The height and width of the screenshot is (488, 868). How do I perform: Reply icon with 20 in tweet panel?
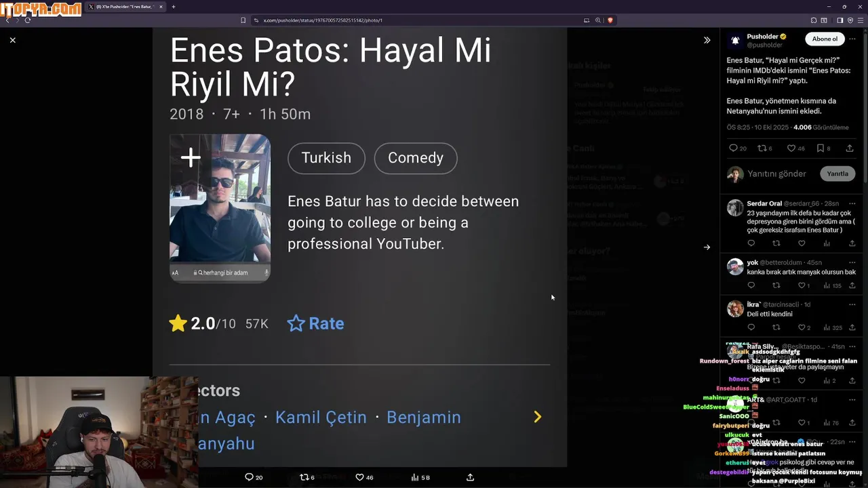pos(737,148)
